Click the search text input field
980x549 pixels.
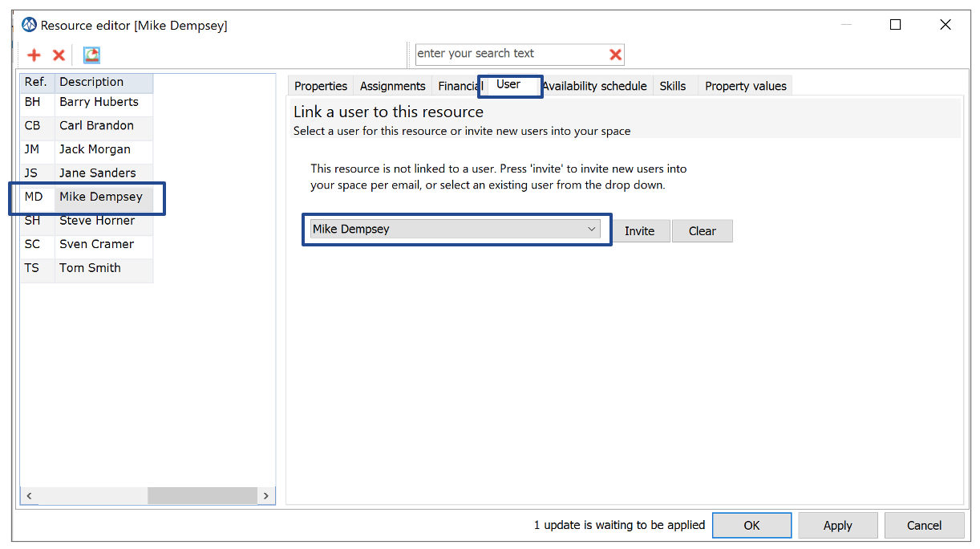pyautogui.click(x=512, y=54)
